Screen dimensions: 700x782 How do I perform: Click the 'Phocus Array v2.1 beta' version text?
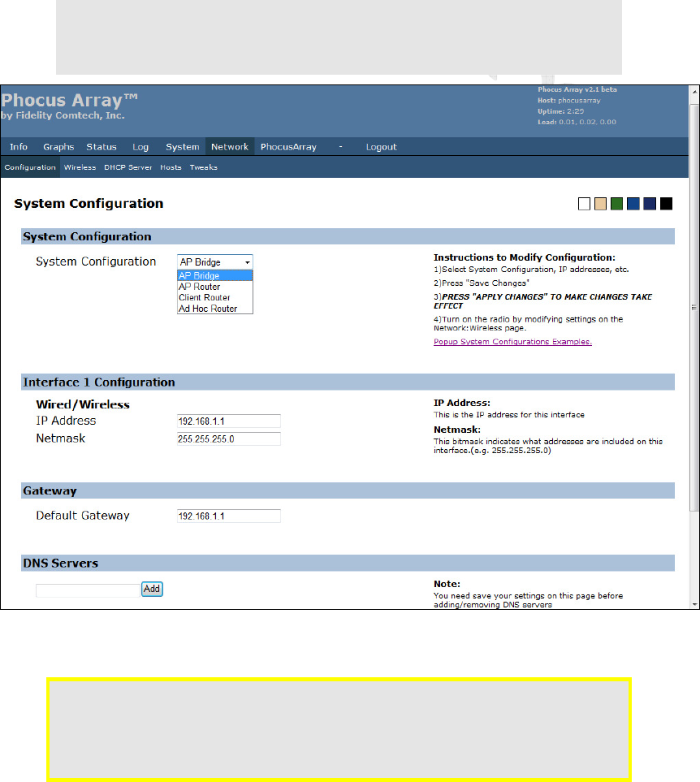coord(577,89)
